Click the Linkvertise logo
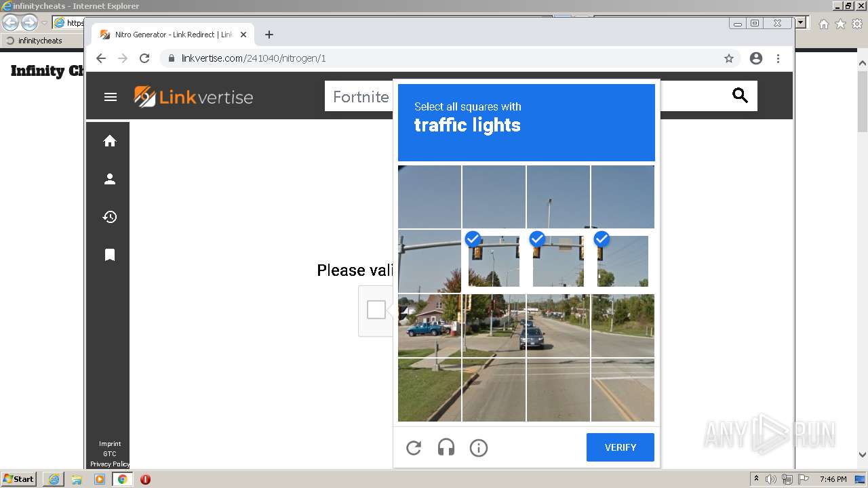Viewport: 868px width, 488px height. pos(193,97)
